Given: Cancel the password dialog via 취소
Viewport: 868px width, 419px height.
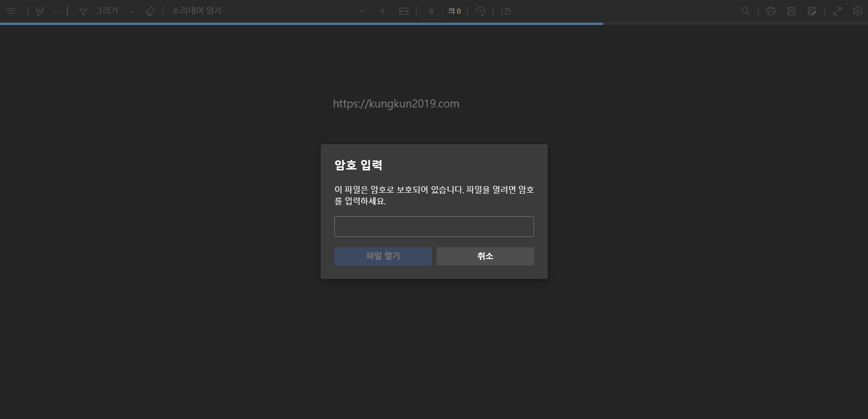Looking at the screenshot, I should click(485, 256).
